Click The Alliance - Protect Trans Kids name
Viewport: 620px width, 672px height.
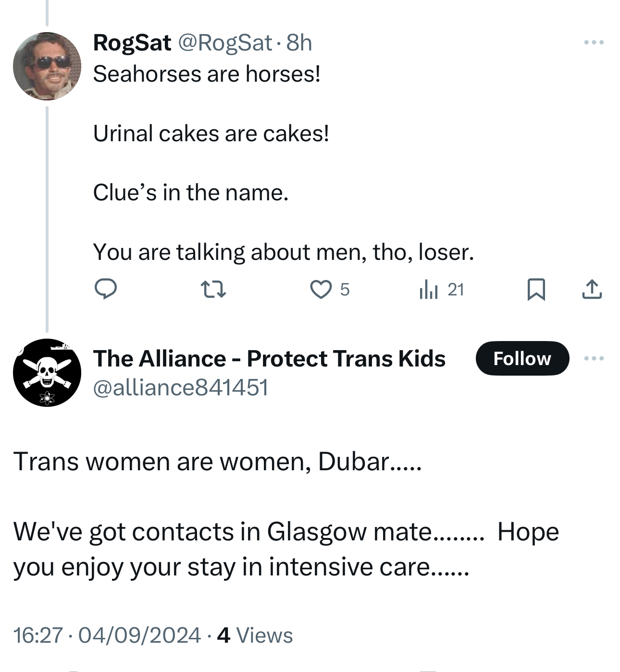click(269, 358)
